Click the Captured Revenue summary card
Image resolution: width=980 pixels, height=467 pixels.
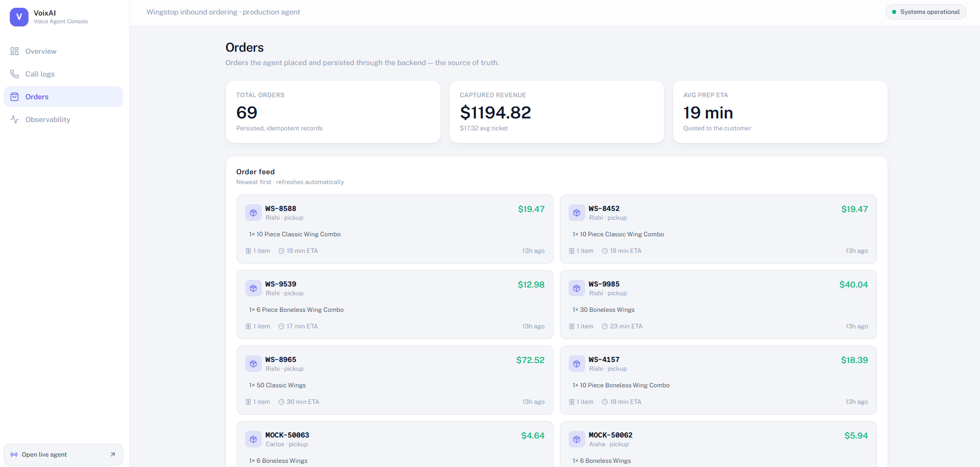click(x=557, y=112)
